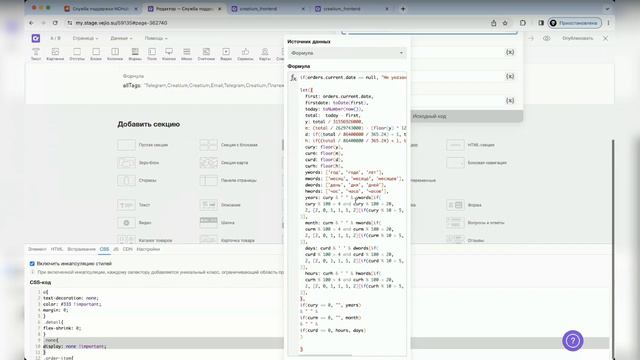Add a Вопросы и ответы section
The width and height of the screenshot is (640, 360).
tap(476, 222)
